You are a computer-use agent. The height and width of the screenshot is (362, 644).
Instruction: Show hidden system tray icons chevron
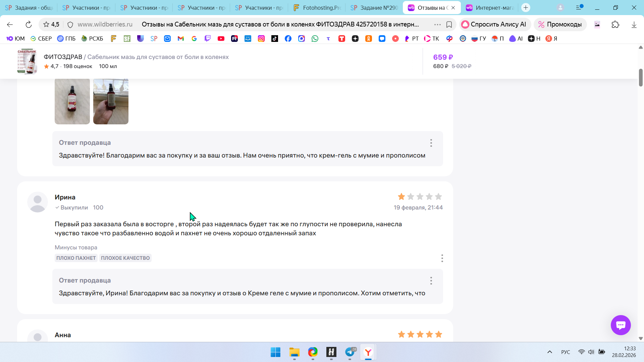(549, 352)
